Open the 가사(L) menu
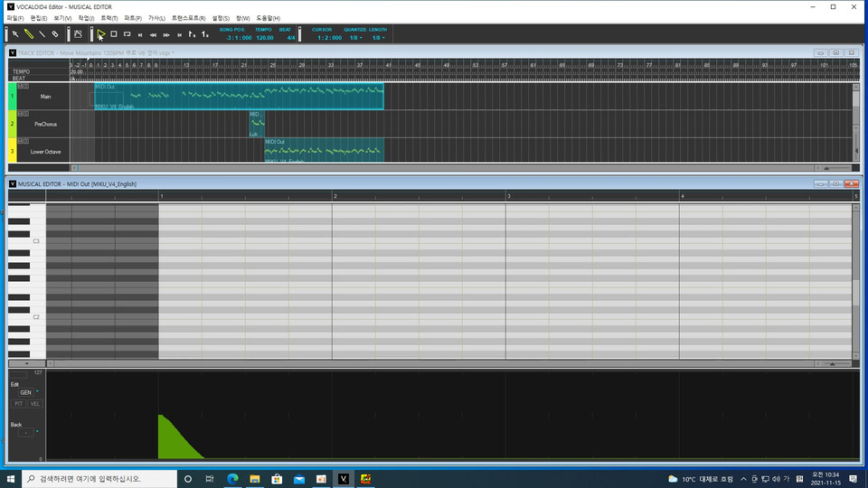Viewport: 868px width, 488px height. 156,18
